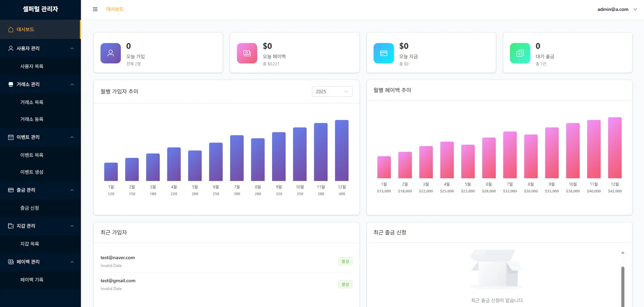644x307 pixels.
Task: Collapse the 거래소 관리 menu section
Action: coord(72,84)
